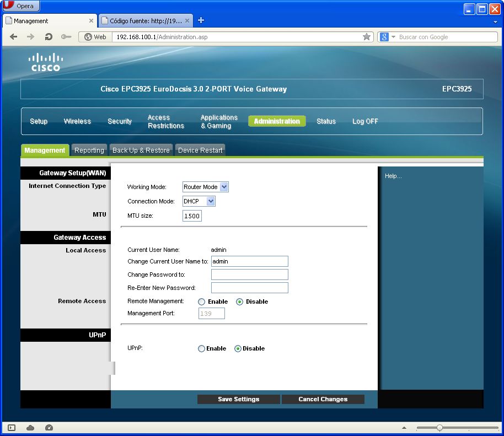Open Google search engine selector icon
Screen dimensions: 504x436
point(387,37)
